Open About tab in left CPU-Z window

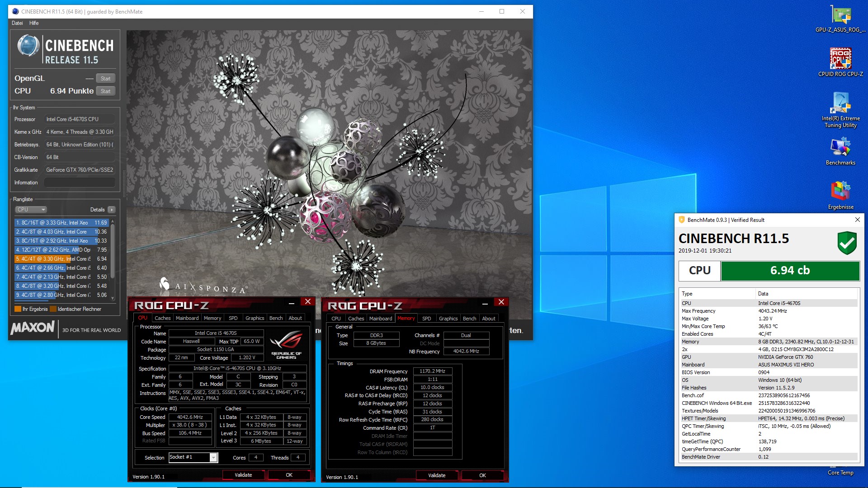(295, 318)
